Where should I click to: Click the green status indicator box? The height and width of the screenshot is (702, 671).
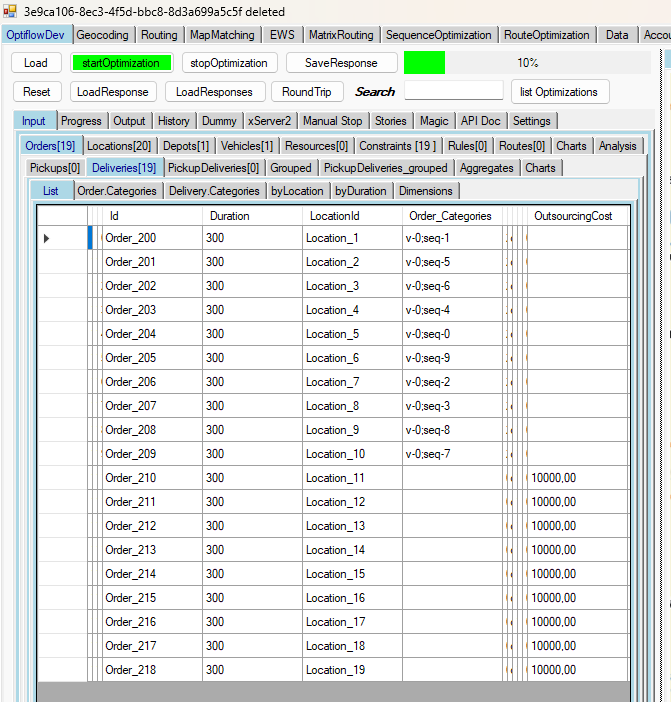pos(424,63)
